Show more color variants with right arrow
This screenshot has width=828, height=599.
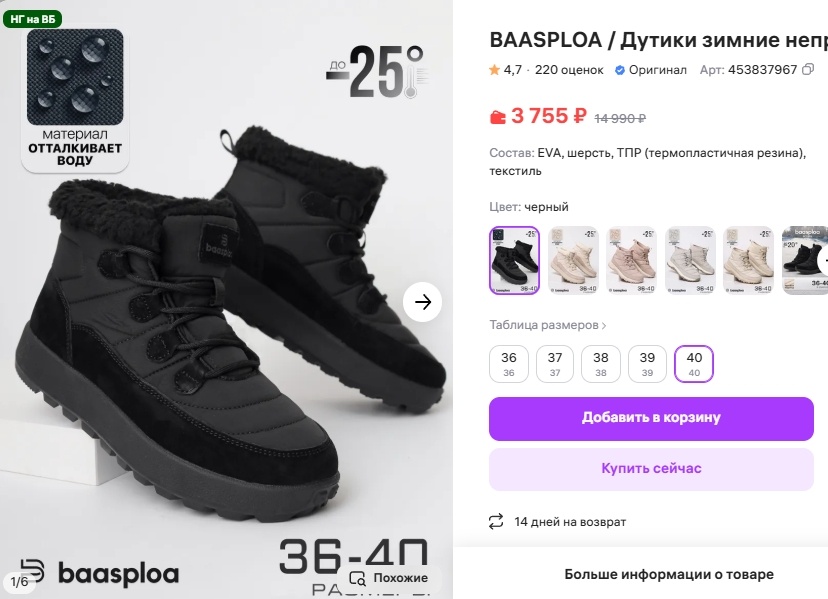[823, 261]
